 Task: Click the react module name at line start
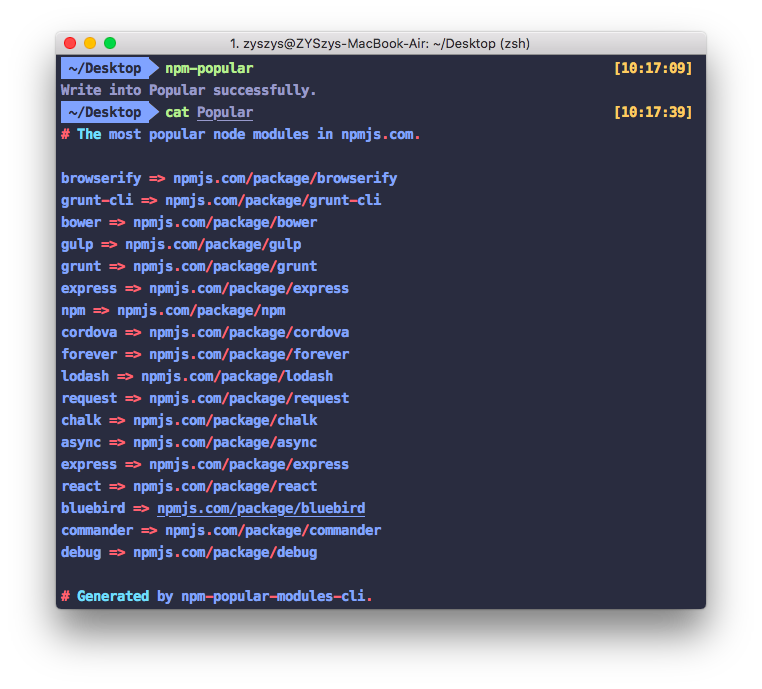click(81, 486)
